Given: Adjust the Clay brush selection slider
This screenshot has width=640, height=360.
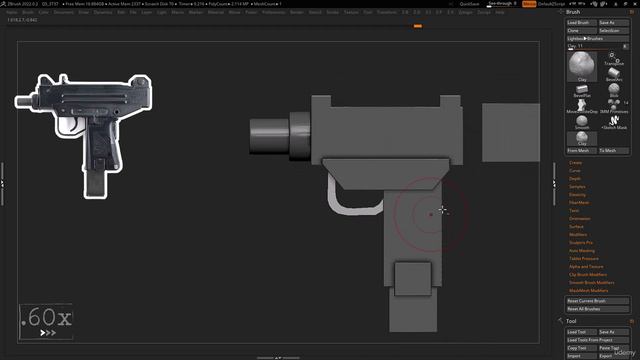Looking at the screenshot, I should [594, 46].
